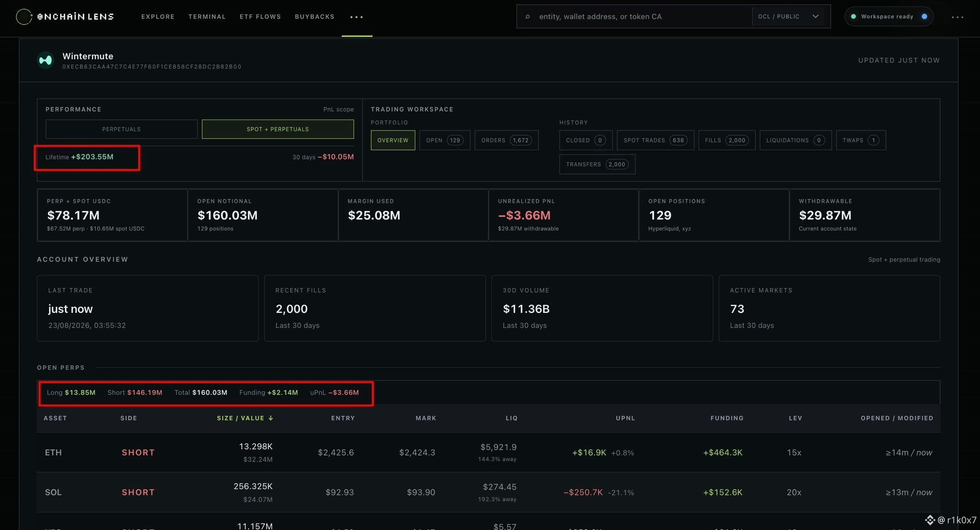Select the Perpetuals PnL scope
This screenshot has height=530, width=980.
(x=121, y=129)
